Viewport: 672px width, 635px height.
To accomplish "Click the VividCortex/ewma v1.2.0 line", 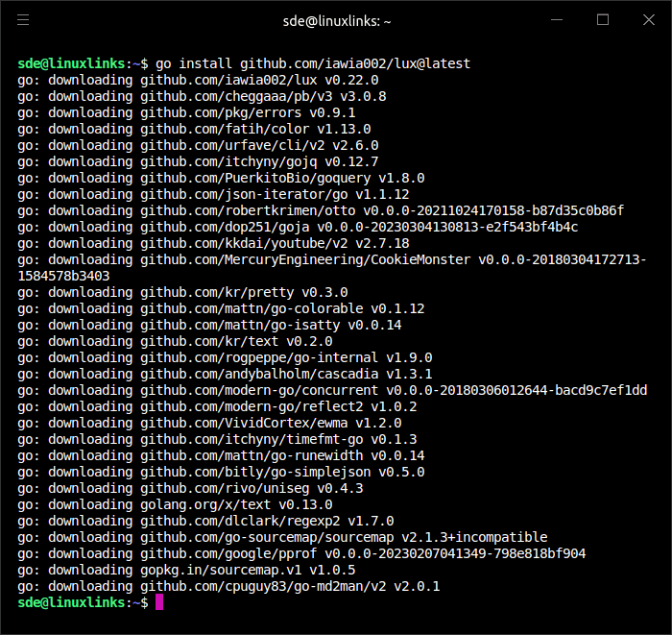I will [x=209, y=424].
